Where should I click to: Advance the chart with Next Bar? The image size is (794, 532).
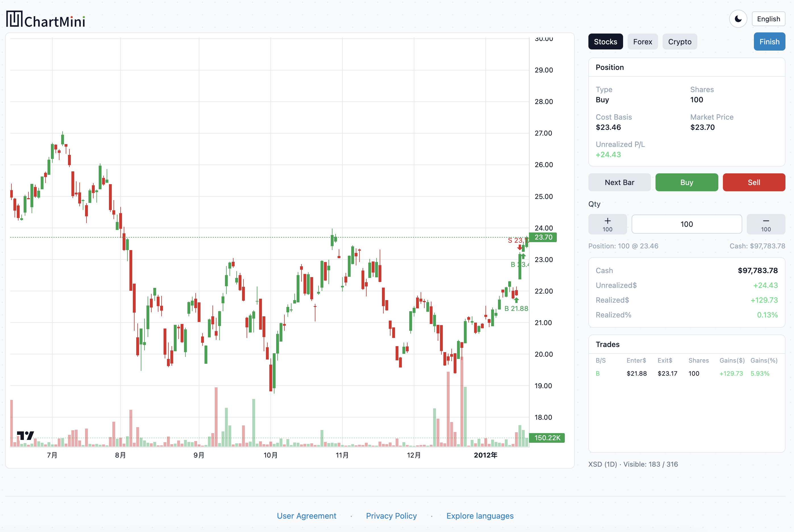(619, 182)
